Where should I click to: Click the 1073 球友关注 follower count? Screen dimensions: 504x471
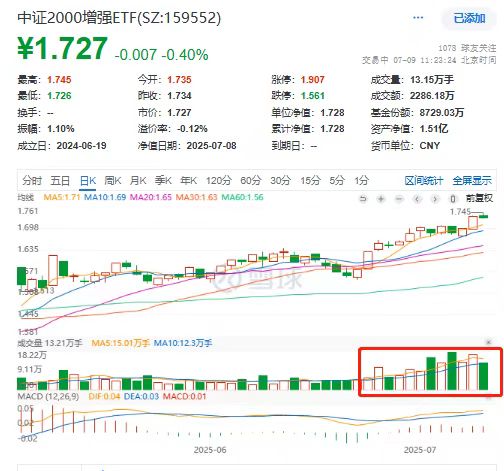(x=467, y=48)
